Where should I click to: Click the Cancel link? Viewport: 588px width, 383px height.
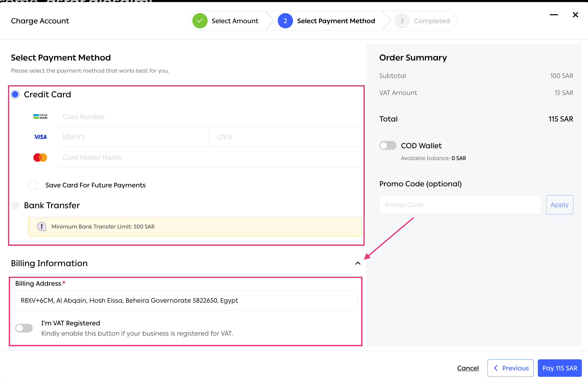468,368
